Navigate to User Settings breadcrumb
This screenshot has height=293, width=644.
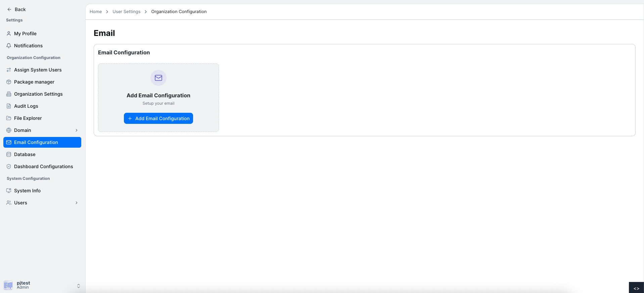point(127,12)
